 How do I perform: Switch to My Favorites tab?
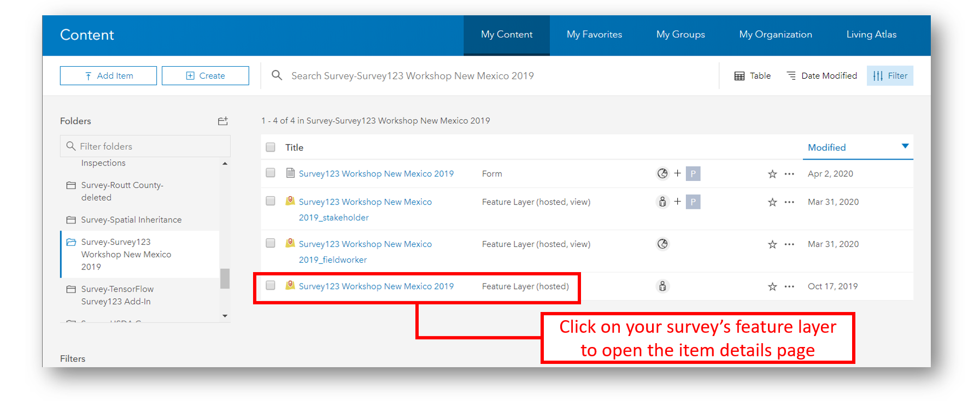click(594, 34)
